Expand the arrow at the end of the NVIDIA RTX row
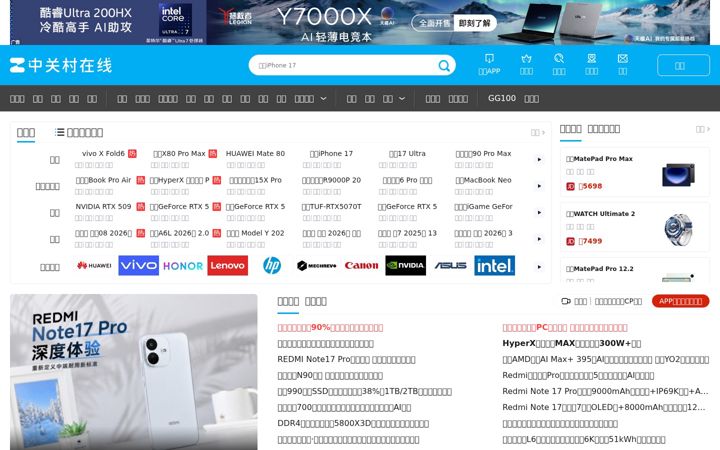The height and width of the screenshot is (450, 720). 540,213
